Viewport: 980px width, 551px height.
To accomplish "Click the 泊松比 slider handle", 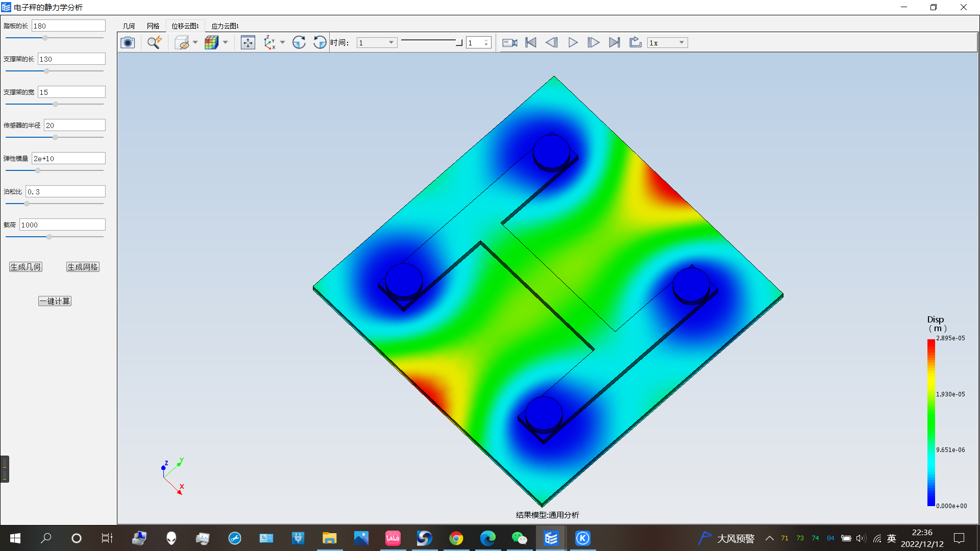I will pos(27,204).
